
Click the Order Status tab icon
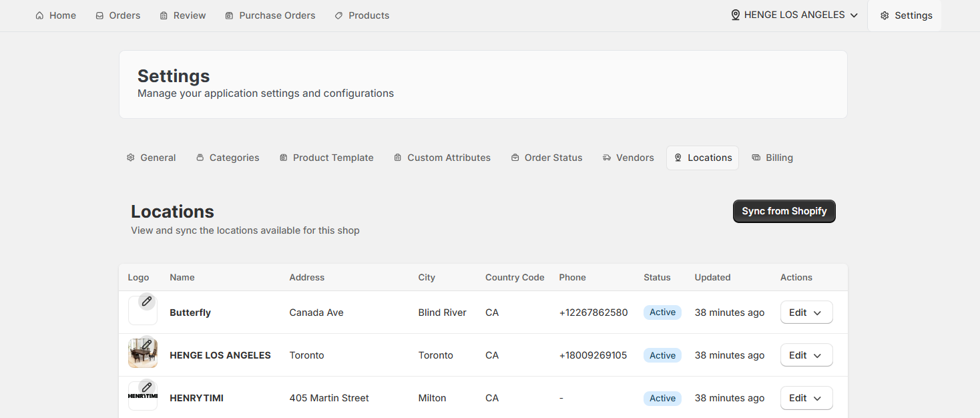coord(515,158)
